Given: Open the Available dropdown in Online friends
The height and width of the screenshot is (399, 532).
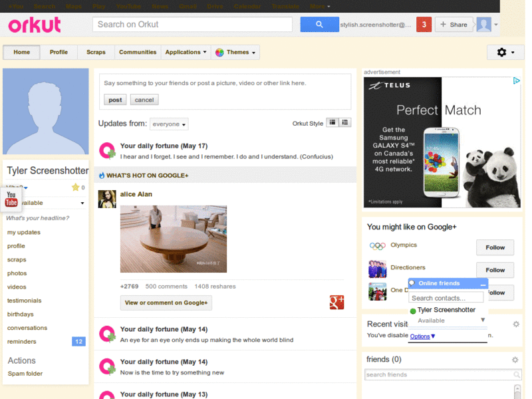Looking at the screenshot, I should click(483, 320).
